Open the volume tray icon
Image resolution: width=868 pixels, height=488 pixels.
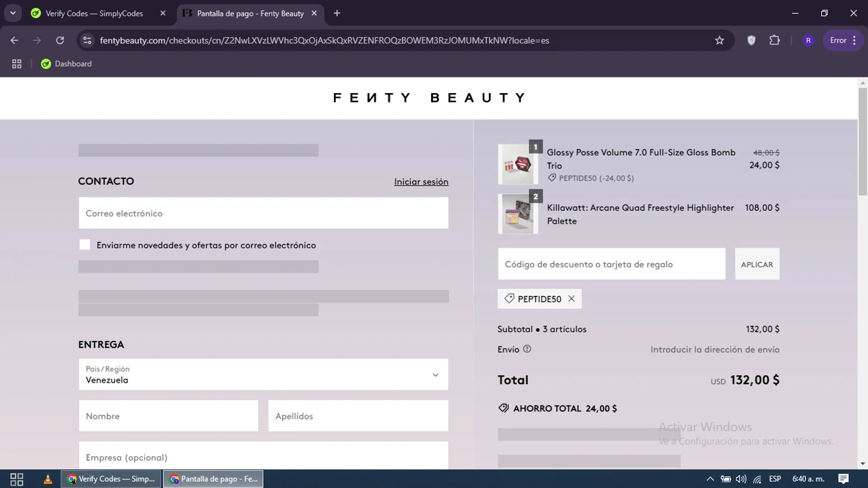point(741,479)
